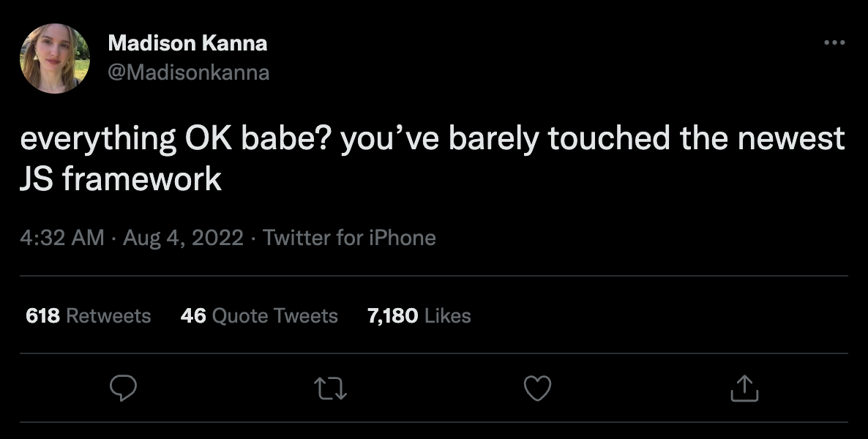The height and width of the screenshot is (439, 868).
Task: Click the word "Retweets" label
Action: (108, 316)
